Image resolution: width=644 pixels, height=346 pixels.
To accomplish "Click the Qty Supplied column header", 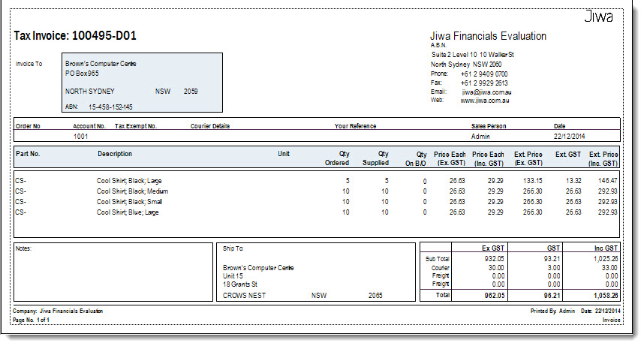I will pos(375,158).
